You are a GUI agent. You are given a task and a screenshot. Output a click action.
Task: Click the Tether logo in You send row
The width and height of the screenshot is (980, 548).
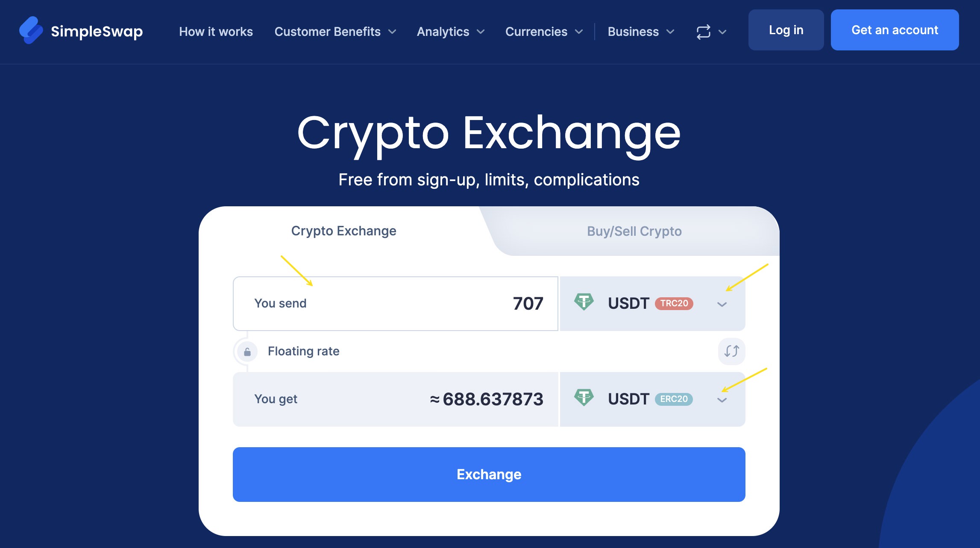(x=581, y=302)
